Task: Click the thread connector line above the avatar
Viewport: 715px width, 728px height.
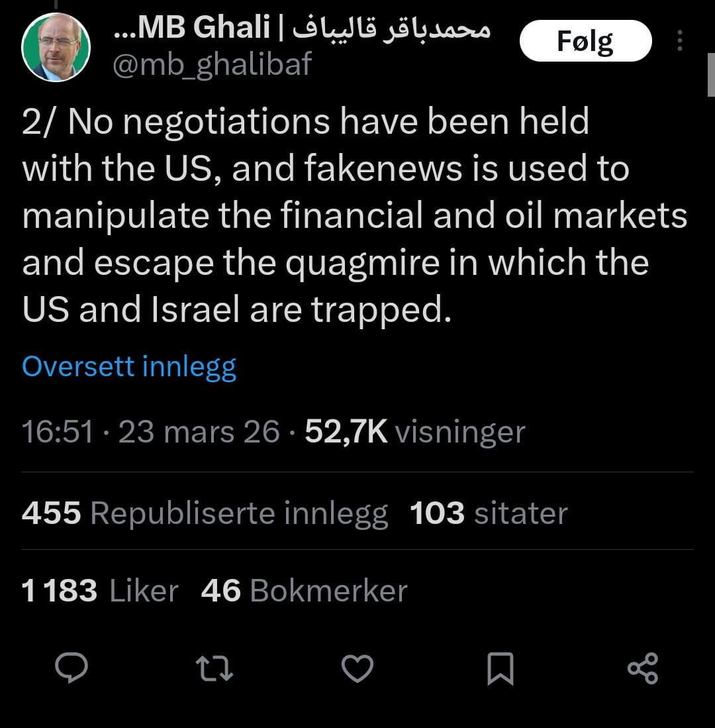Action: click(56, 4)
